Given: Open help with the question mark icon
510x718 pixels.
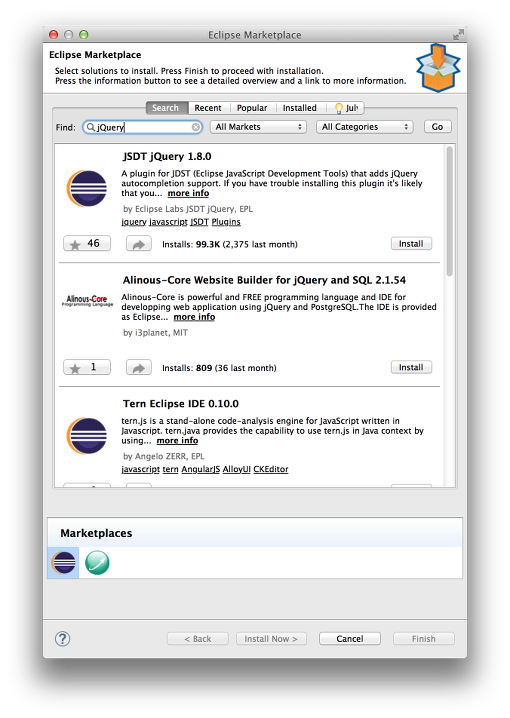Looking at the screenshot, I should 62,639.
